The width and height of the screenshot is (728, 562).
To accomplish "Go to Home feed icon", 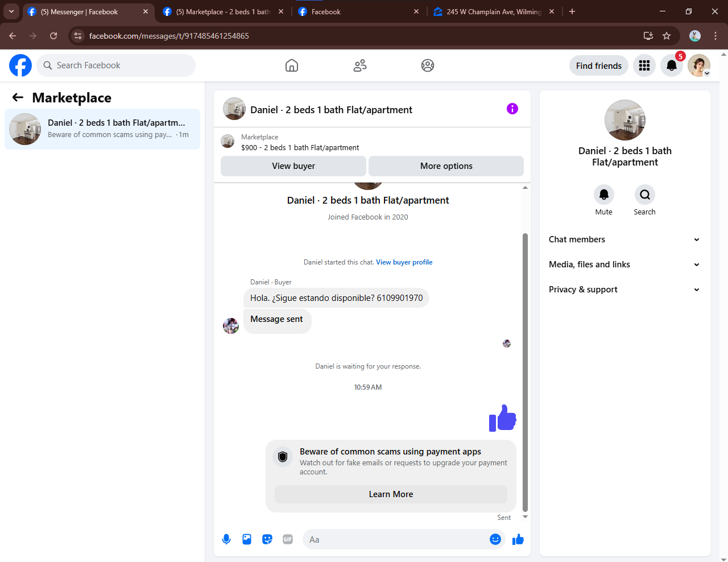I will click(x=292, y=65).
